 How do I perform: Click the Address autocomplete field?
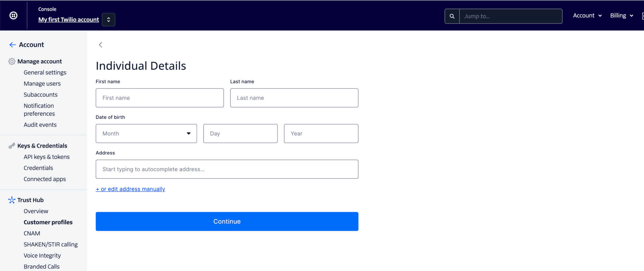pyautogui.click(x=227, y=169)
